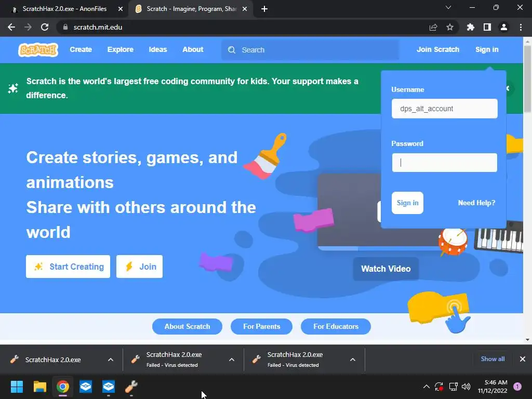Screen dimensions: 532x399
Task: Click the address bar URL
Action: pyautogui.click(x=98, y=27)
